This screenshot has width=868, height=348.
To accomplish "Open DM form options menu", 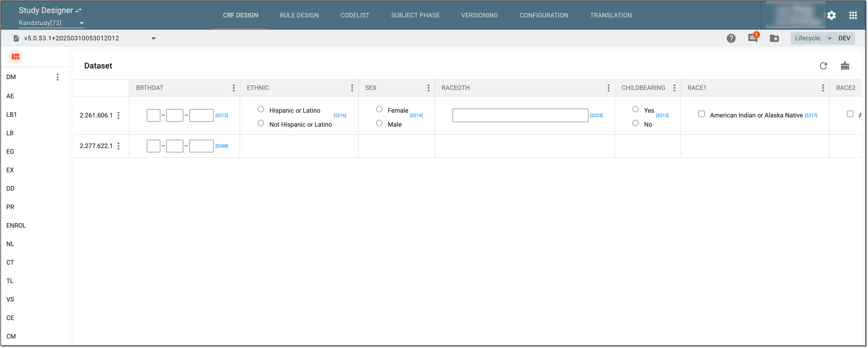I will pos(58,77).
